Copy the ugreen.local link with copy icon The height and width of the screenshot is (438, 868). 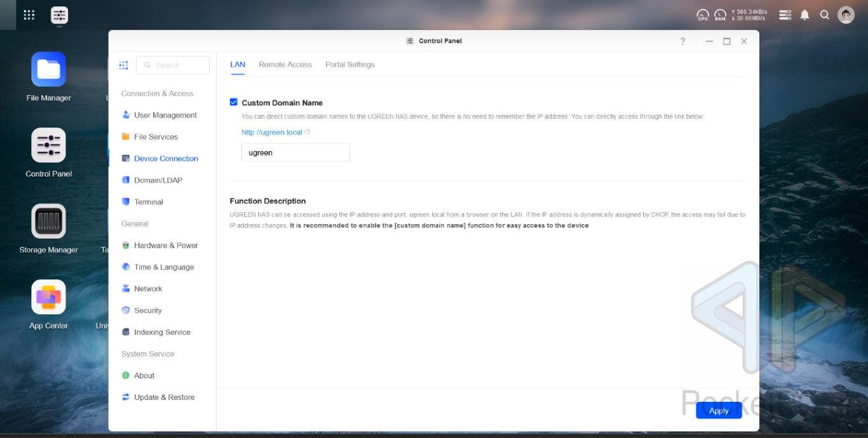308,132
